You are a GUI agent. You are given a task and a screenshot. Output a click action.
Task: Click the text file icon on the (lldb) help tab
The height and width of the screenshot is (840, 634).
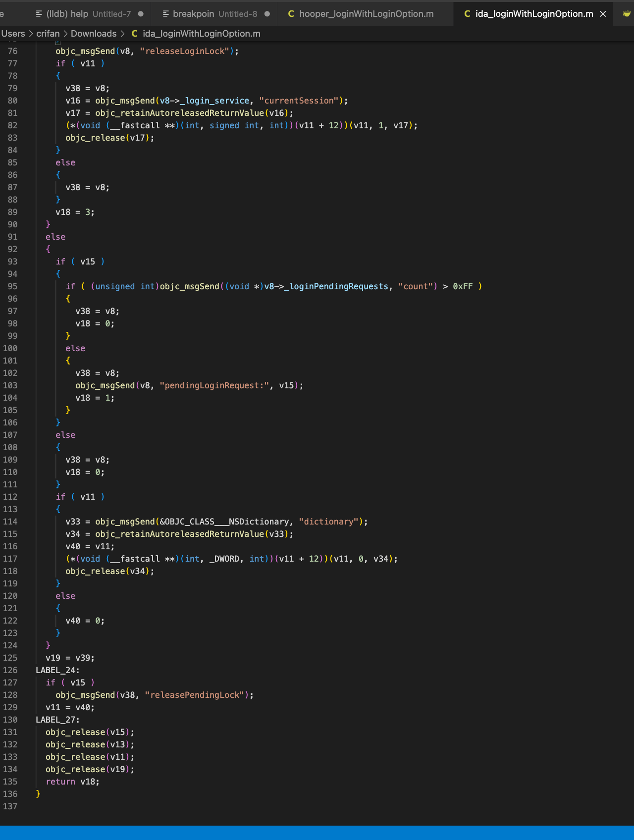click(x=39, y=14)
